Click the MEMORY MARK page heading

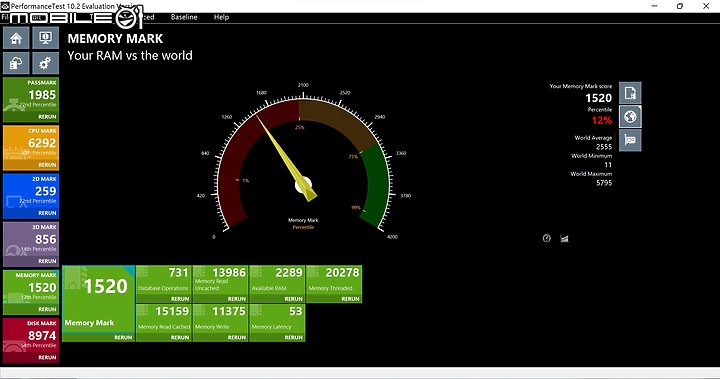pyautogui.click(x=115, y=39)
